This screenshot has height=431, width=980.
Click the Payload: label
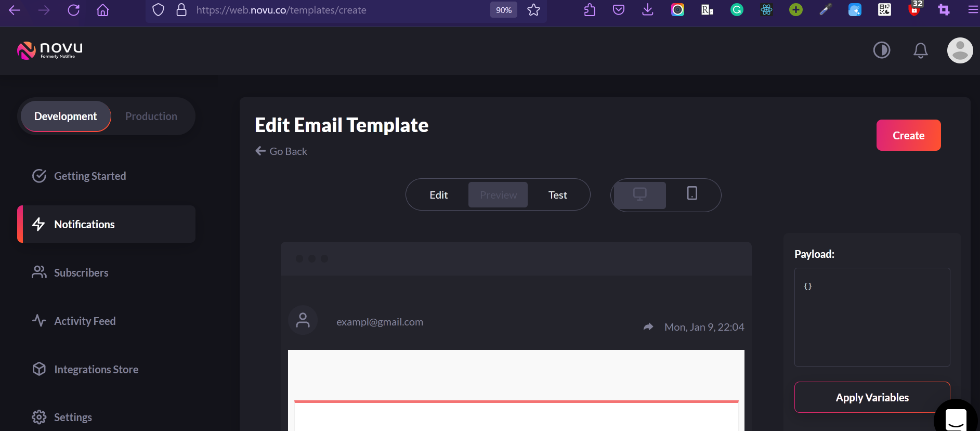tap(814, 254)
